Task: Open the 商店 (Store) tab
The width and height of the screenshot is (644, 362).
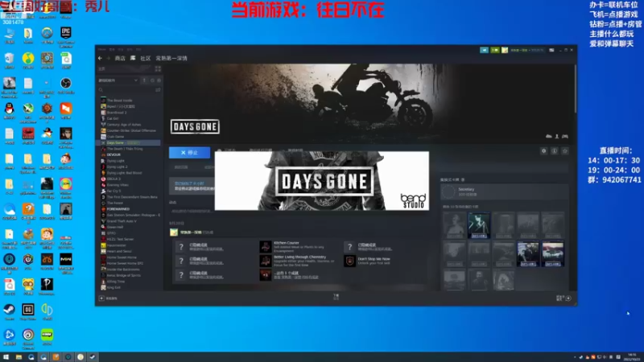Action: pos(120,58)
